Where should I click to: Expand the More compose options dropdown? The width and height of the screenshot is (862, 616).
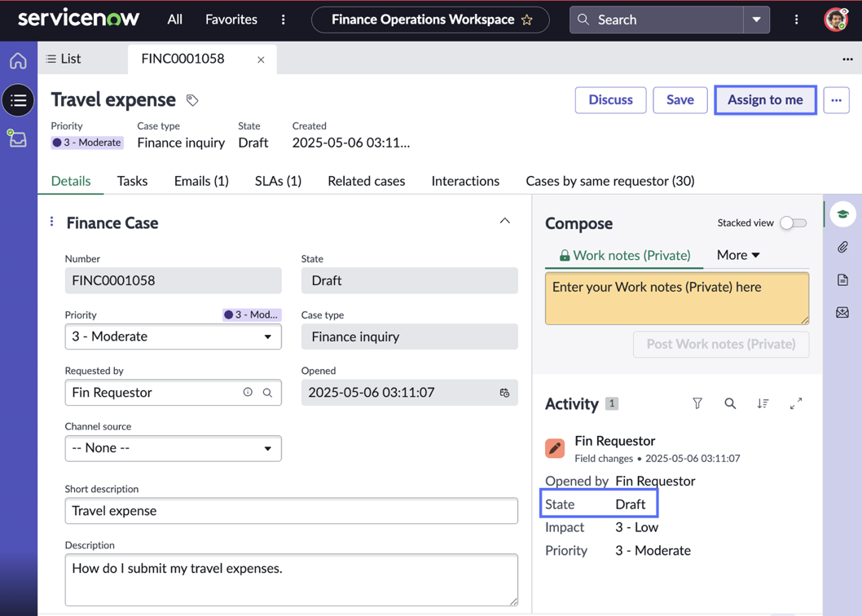738,255
